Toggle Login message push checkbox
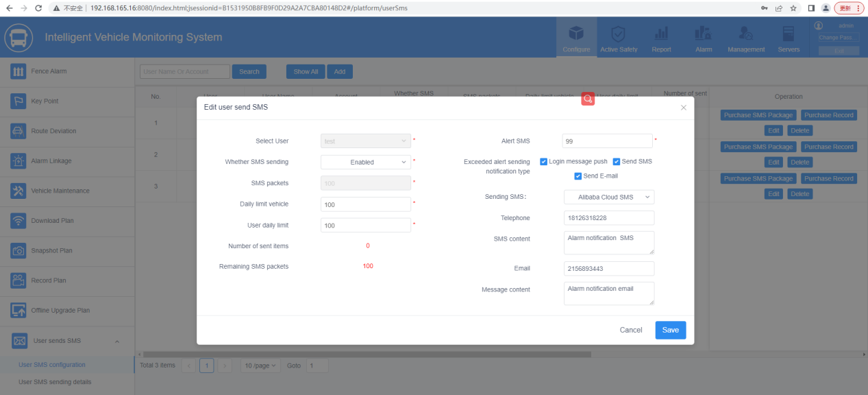The height and width of the screenshot is (395, 868). point(544,162)
